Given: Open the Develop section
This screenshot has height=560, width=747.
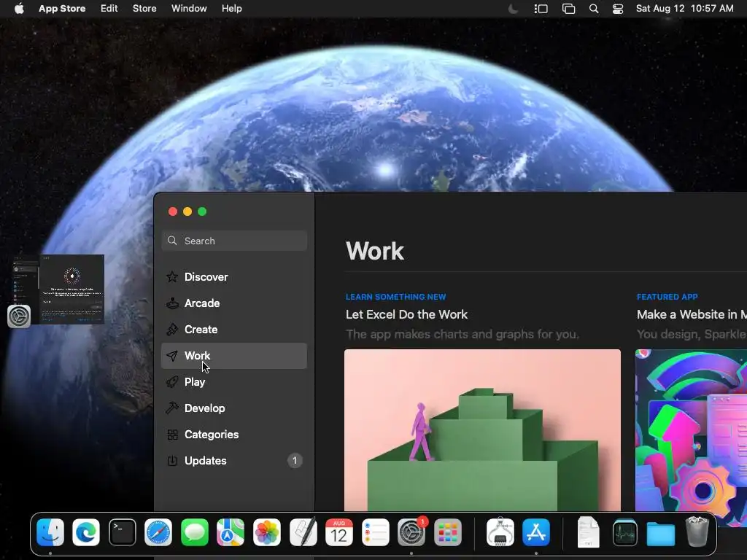Looking at the screenshot, I should (x=234, y=408).
